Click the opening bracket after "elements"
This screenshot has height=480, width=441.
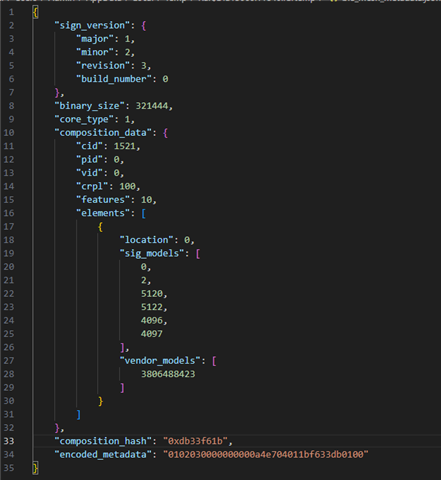click(143, 213)
